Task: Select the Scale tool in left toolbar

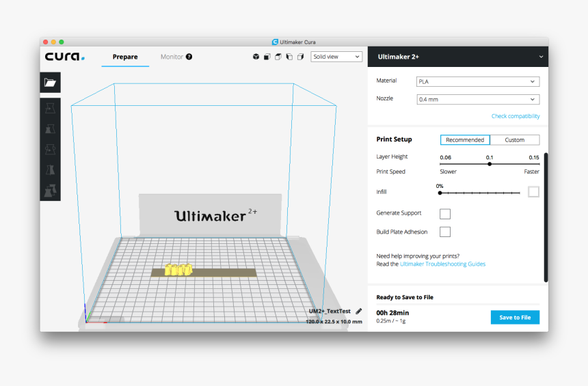Action: click(x=50, y=129)
